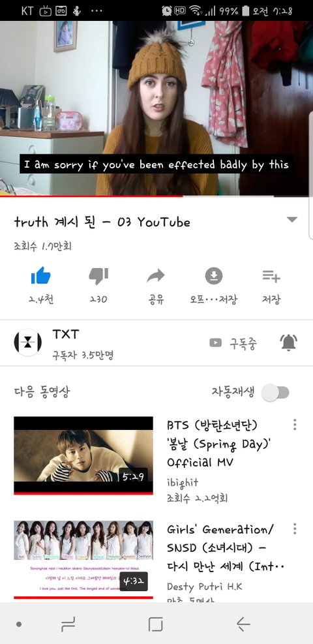
Task: Tap the subscribed (구독중) button
Action: [x=234, y=343]
